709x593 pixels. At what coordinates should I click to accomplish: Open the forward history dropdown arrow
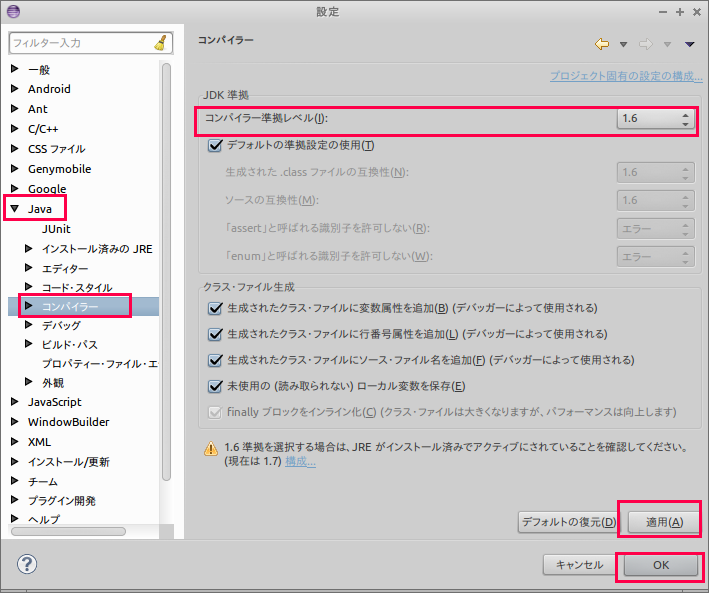pyautogui.click(x=667, y=44)
